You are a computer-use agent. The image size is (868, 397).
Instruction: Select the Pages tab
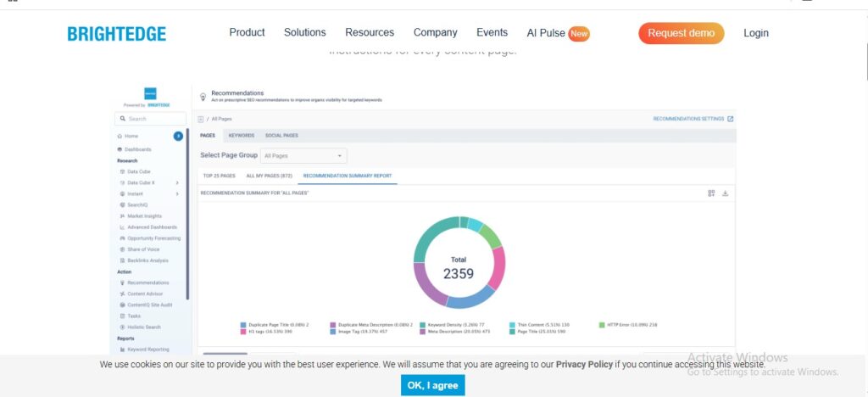[x=208, y=135]
